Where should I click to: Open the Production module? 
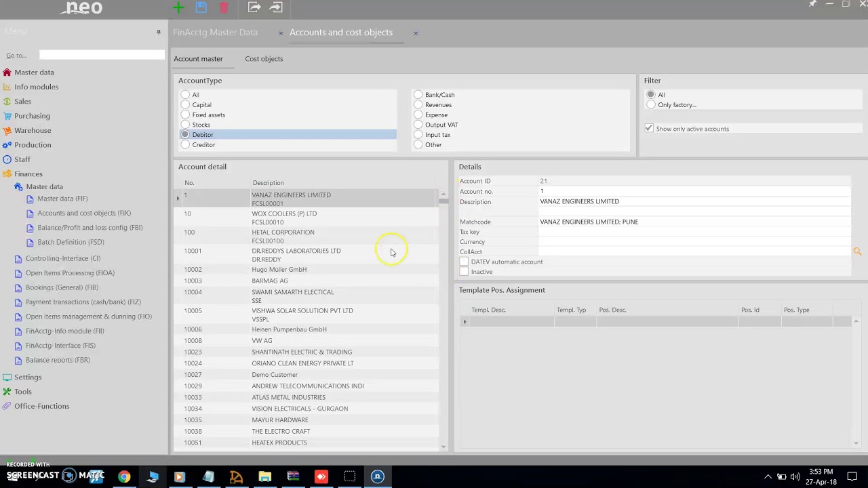(33, 145)
